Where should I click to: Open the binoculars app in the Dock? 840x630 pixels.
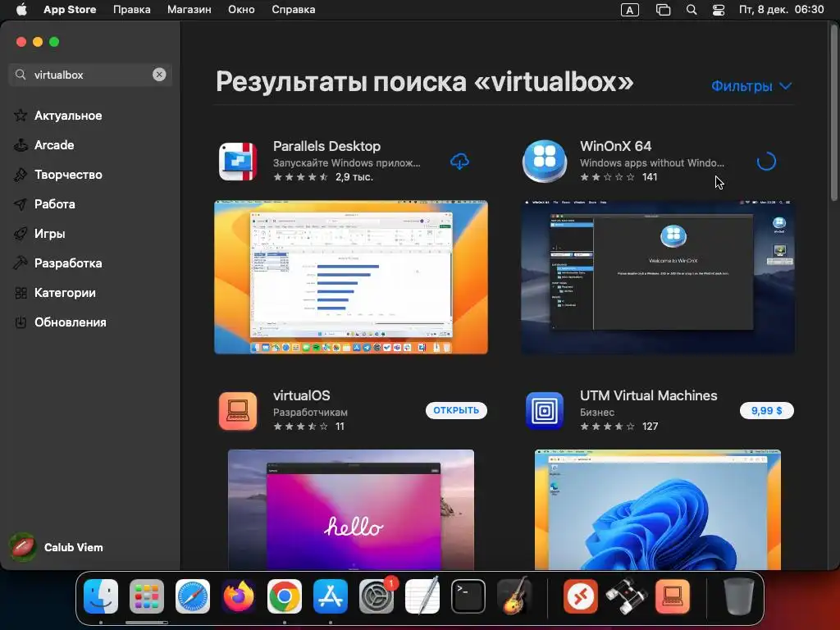pyautogui.click(x=627, y=596)
